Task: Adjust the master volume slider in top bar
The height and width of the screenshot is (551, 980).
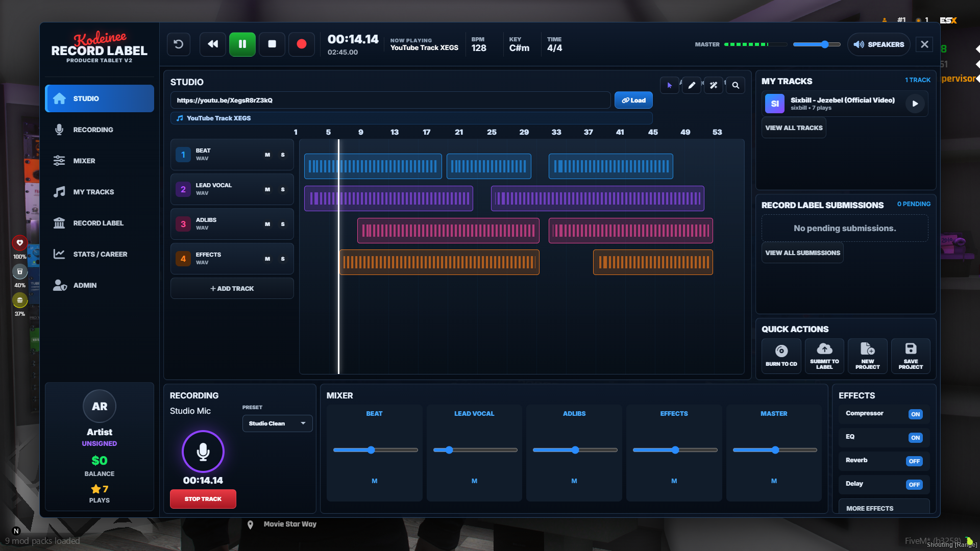Action: click(x=817, y=44)
